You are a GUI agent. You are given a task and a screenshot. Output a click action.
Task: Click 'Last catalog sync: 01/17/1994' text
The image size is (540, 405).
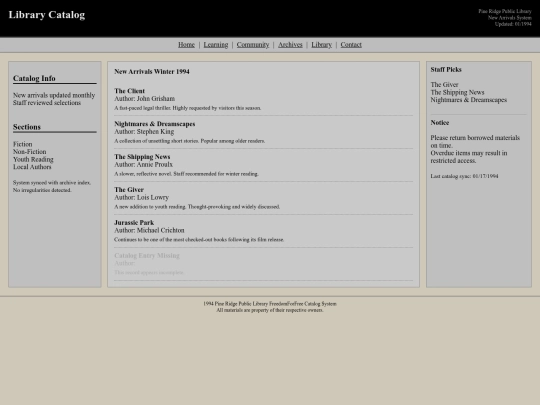pos(464,176)
